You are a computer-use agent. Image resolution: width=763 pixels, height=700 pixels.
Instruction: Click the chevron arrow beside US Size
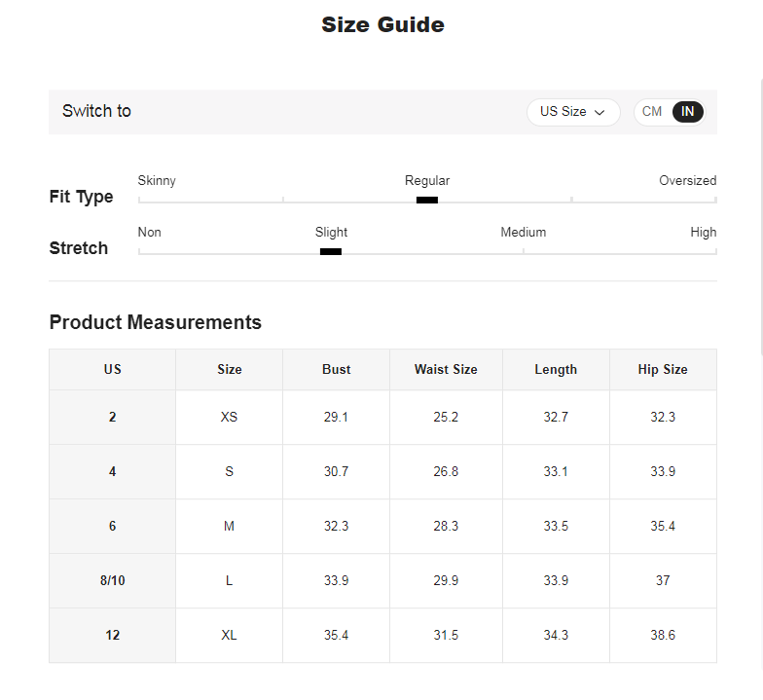click(600, 113)
